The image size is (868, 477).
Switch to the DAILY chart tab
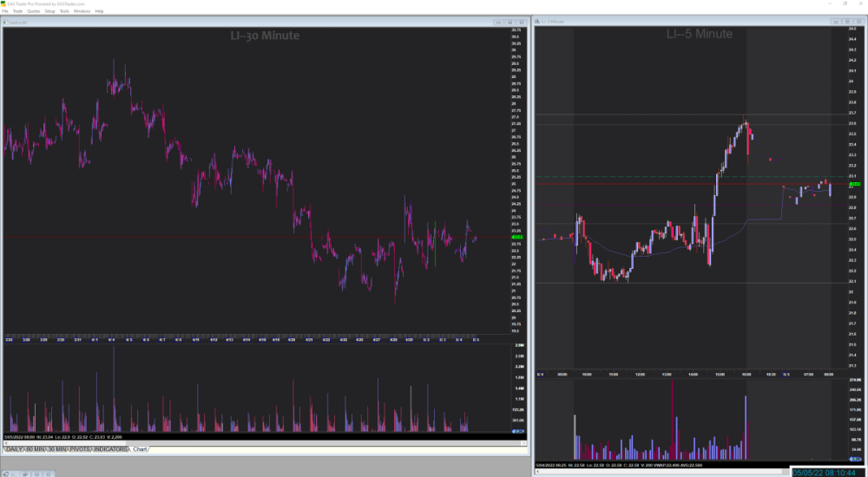tap(14, 449)
